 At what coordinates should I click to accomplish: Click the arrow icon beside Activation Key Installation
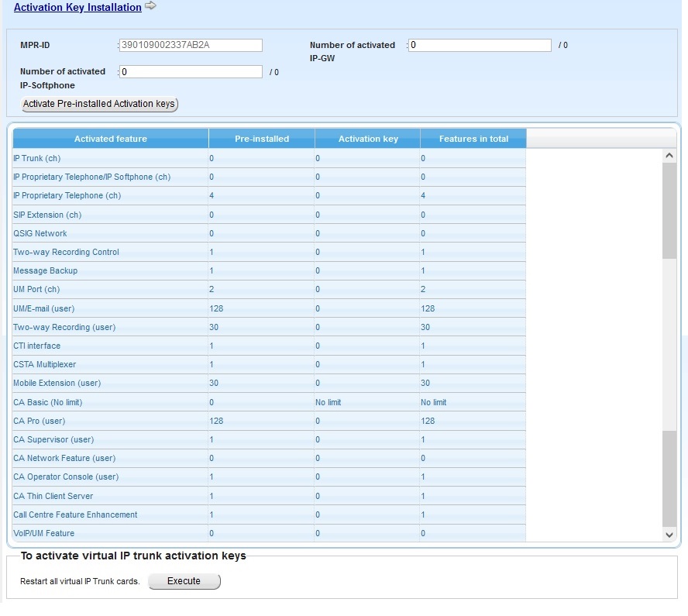pos(150,5)
